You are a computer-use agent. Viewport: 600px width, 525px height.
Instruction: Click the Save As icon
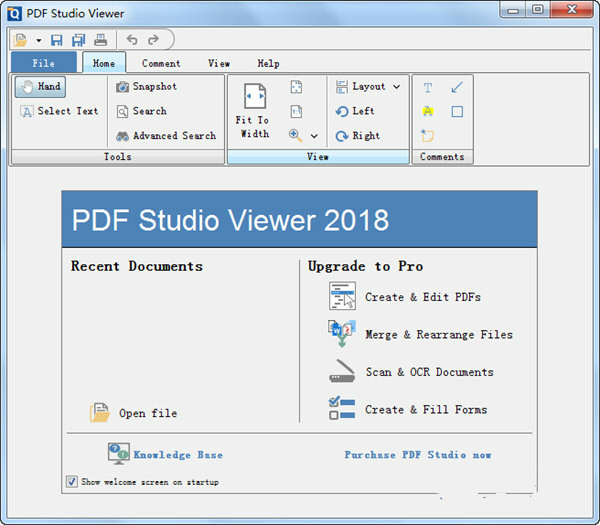coord(78,40)
